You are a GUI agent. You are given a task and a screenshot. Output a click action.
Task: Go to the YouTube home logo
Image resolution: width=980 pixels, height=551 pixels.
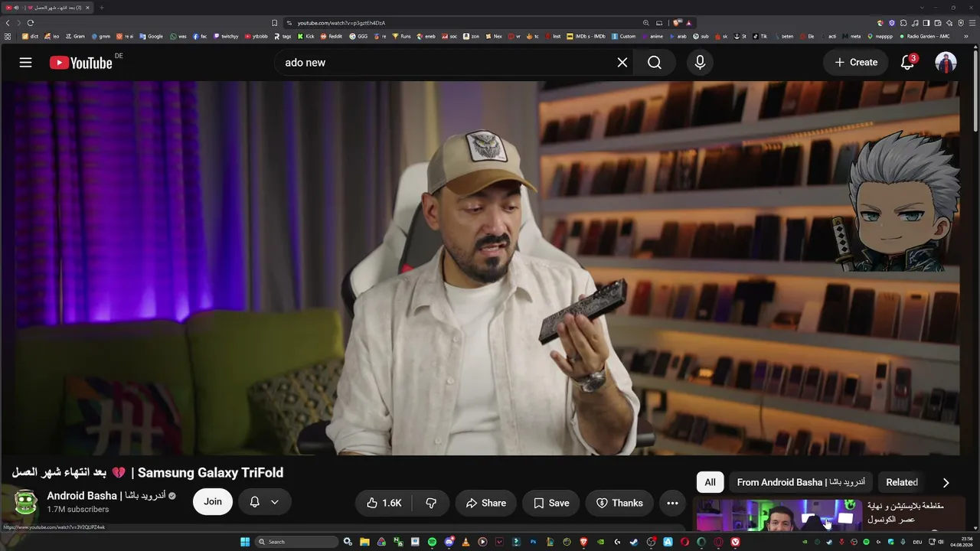click(81, 63)
